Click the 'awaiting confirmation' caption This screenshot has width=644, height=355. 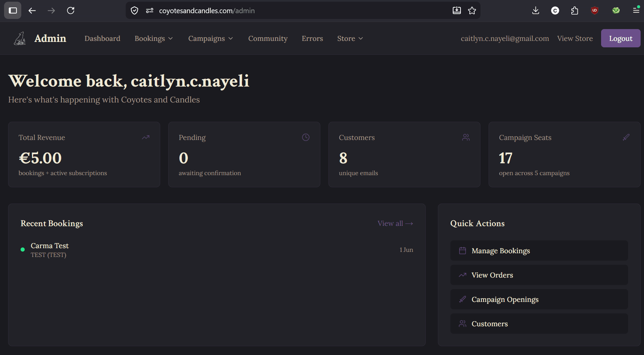210,173
